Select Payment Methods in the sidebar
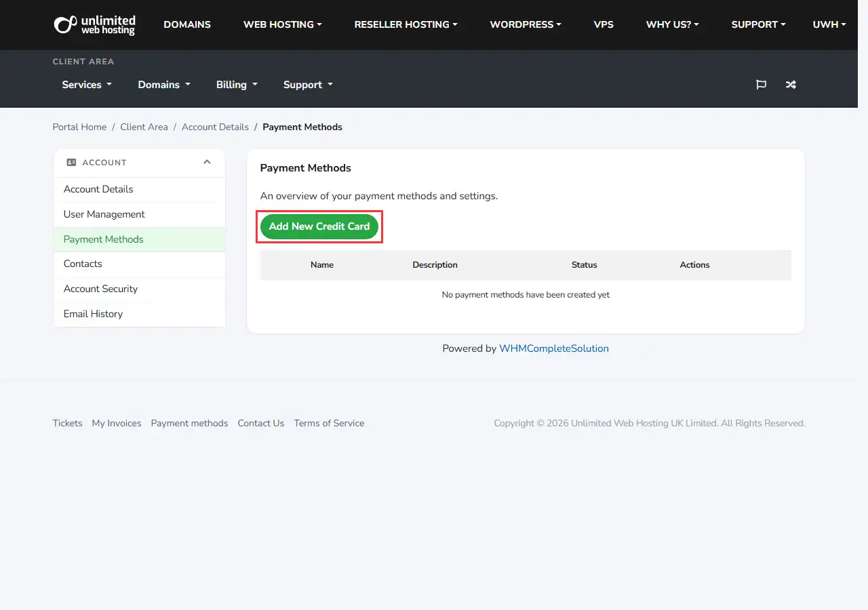 point(139,239)
